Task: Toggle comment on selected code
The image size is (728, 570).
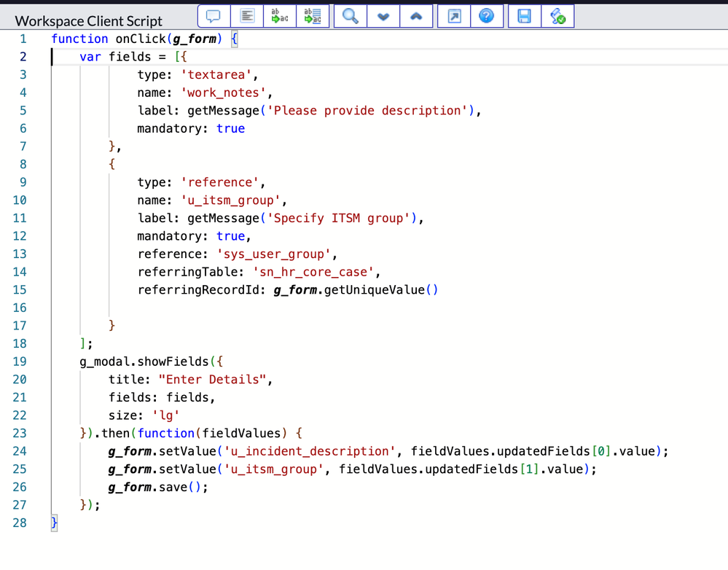Action: (x=214, y=16)
